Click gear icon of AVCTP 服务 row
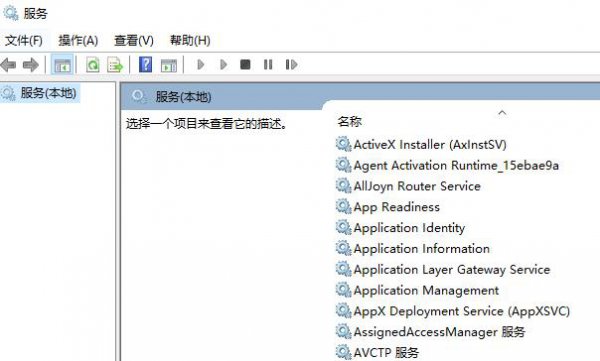 click(343, 352)
